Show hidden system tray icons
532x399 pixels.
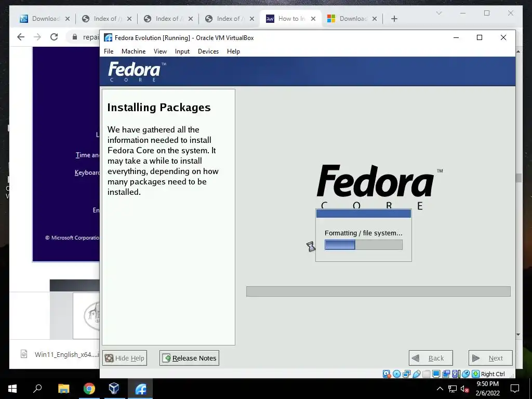pos(440,389)
